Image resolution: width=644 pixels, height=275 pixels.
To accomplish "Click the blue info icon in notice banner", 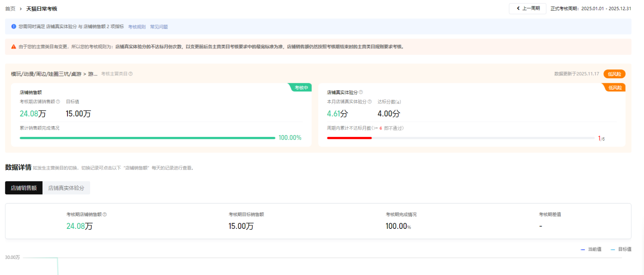I will 14,26.
